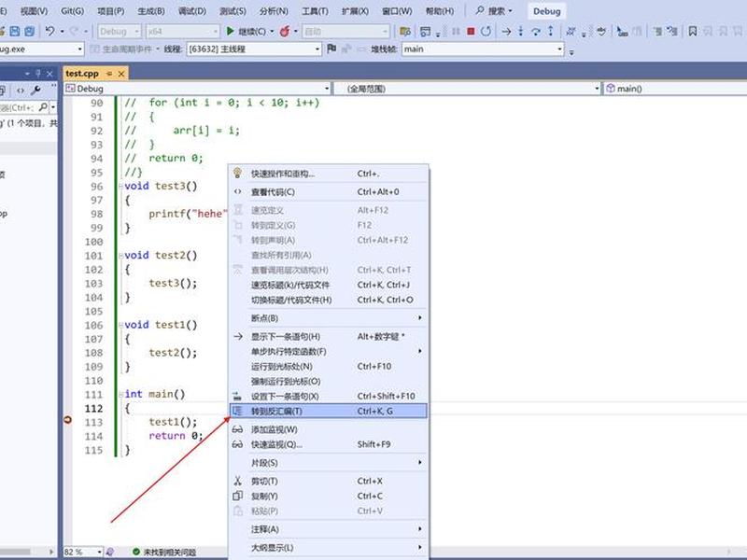The width and height of the screenshot is (747, 560).
Task: Click the Hot Reload flame icon
Action: tap(285, 32)
